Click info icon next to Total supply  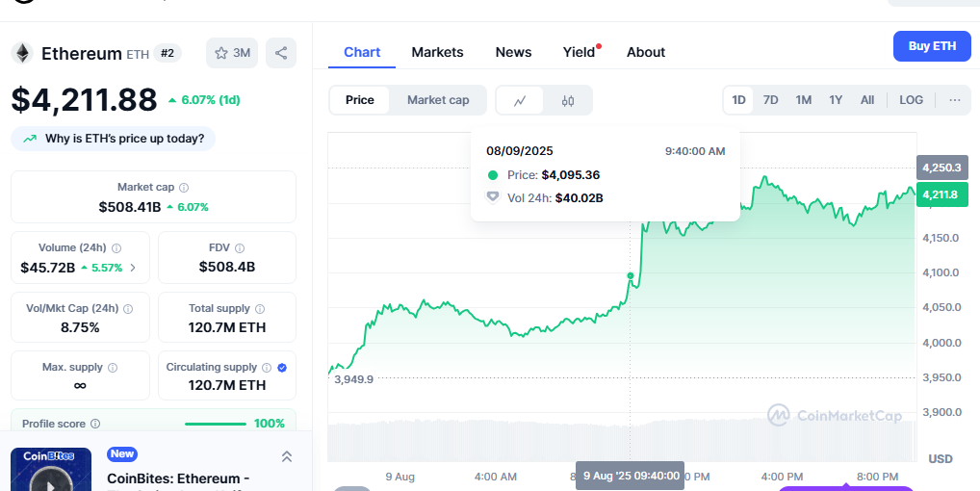260,309
